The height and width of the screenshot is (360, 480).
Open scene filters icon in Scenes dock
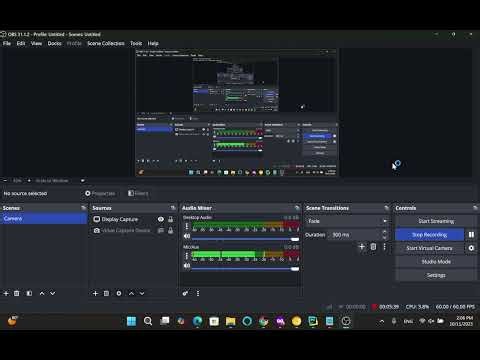point(29,293)
